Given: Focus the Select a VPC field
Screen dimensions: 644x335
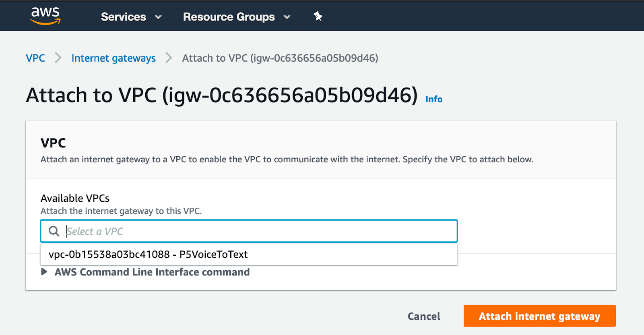Looking at the screenshot, I should point(258,231).
